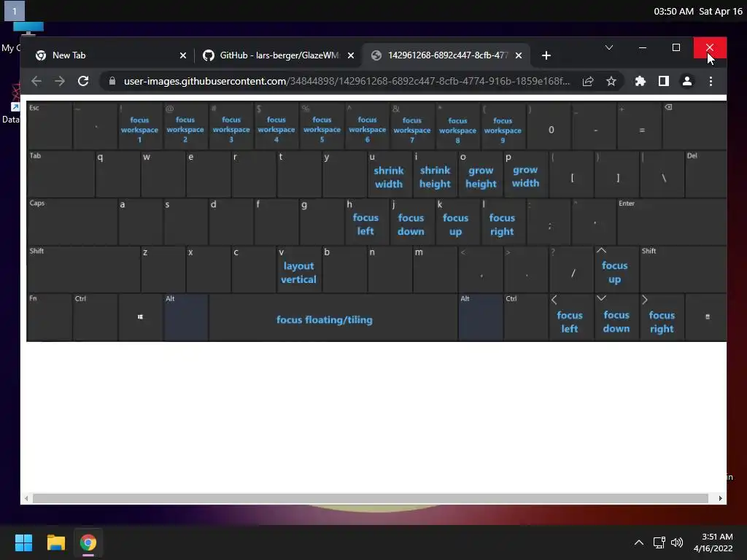Click the left-arrow 'focus left' key
The height and width of the screenshot is (560, 747).
(570, 318)
